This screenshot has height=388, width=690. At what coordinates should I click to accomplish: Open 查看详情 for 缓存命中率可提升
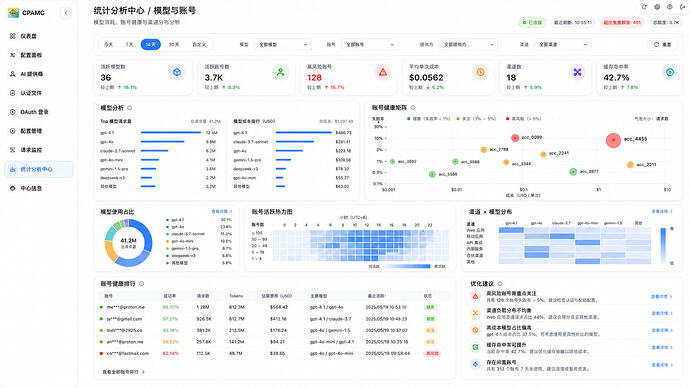[x=662, y=348]
